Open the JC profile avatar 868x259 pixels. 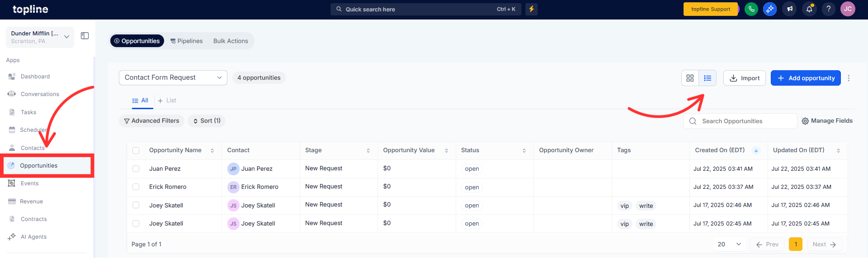(848, 9)
